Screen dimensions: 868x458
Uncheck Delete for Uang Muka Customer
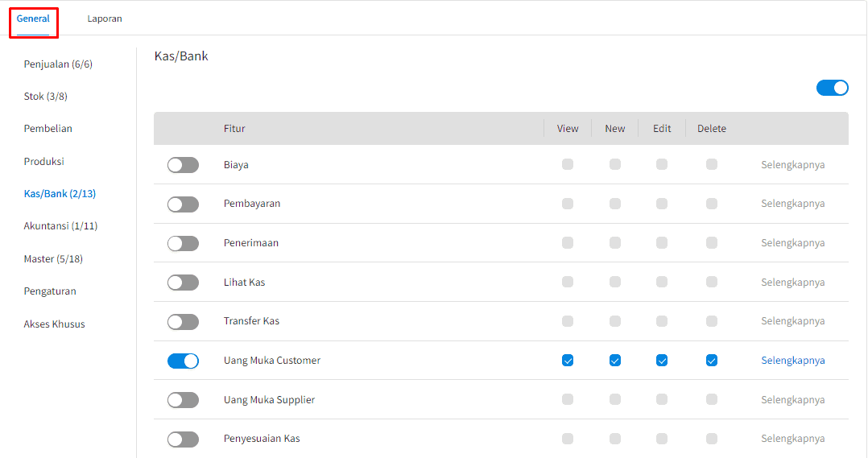click(711, 361)
